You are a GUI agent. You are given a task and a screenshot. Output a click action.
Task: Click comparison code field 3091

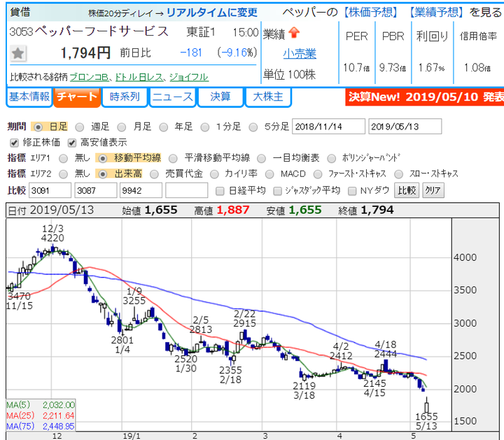(x=50, y=190)
